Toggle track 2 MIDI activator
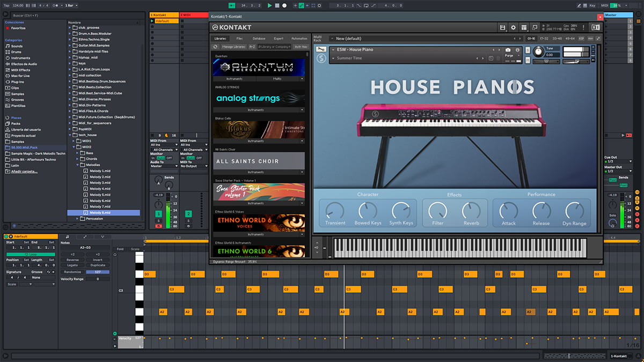644x362 pixels. pos(188,214)
